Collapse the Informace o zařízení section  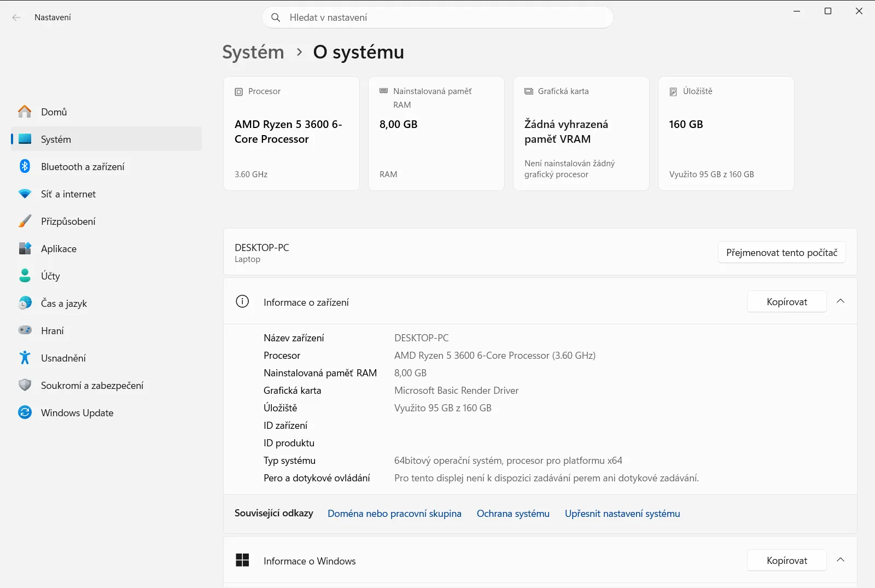coord(841,301)
